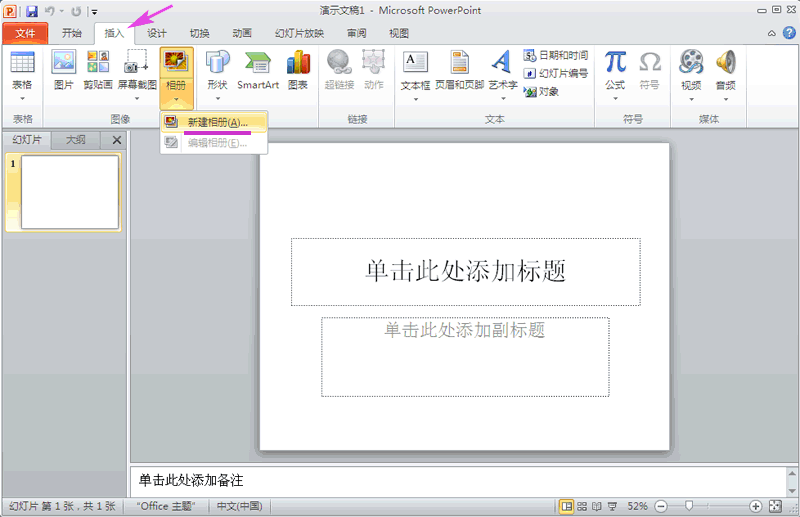Click the 文件 file button
800x517 pixels.
pos(25,33)
